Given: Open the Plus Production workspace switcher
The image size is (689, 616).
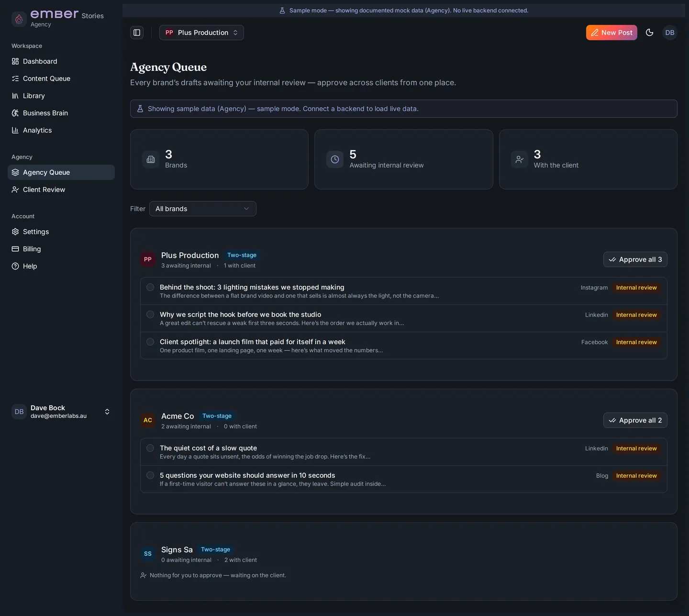Looking at the screenshot, I should click(x=201, y=33).
